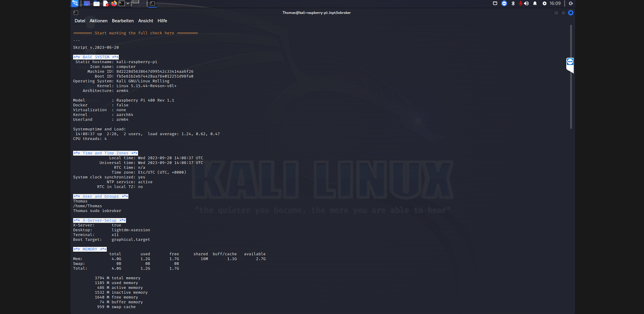Click the Bluetooth tray icon
The width and height of the screenshot is (644, 314).
(x=513, y=3)
